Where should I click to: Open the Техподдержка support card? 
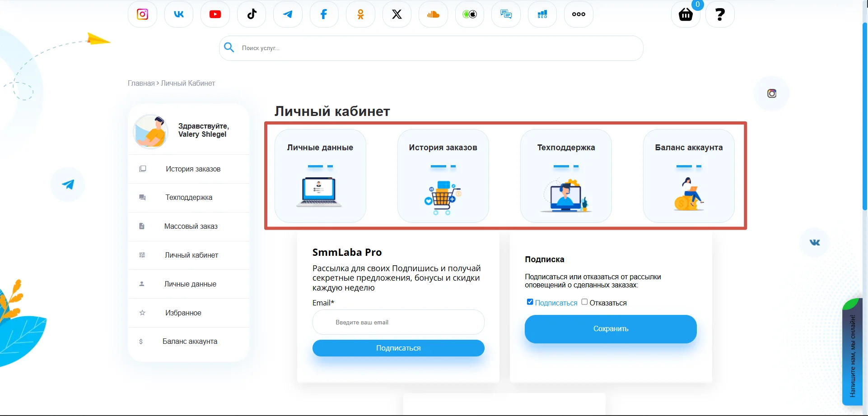[566, 176]
